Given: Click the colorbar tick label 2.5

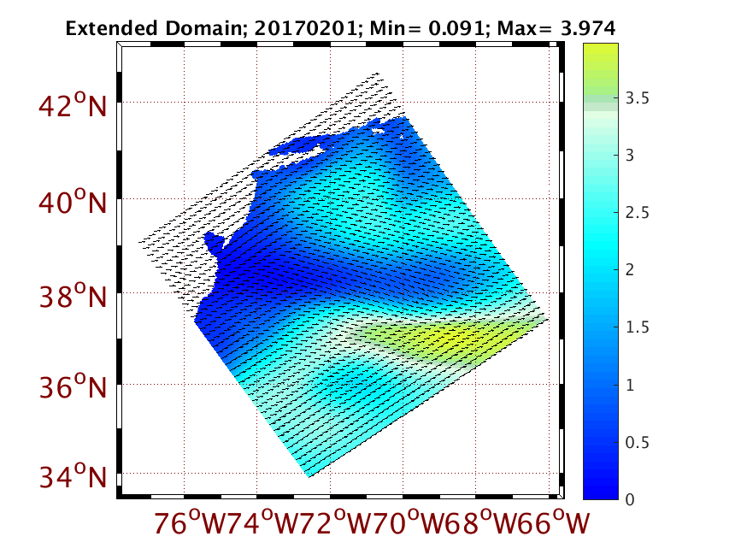Looking at the screenshot, I should (x=638, y=214).
